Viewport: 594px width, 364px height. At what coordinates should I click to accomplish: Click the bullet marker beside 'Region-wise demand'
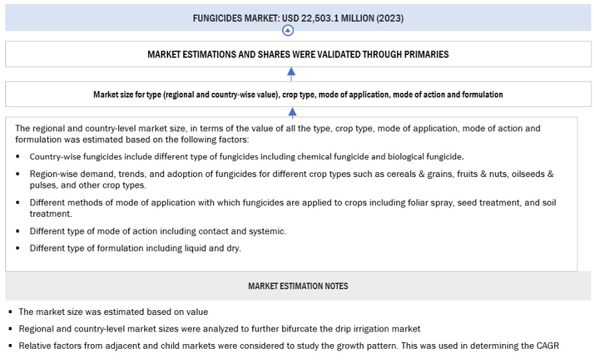(x=17, y=174)
